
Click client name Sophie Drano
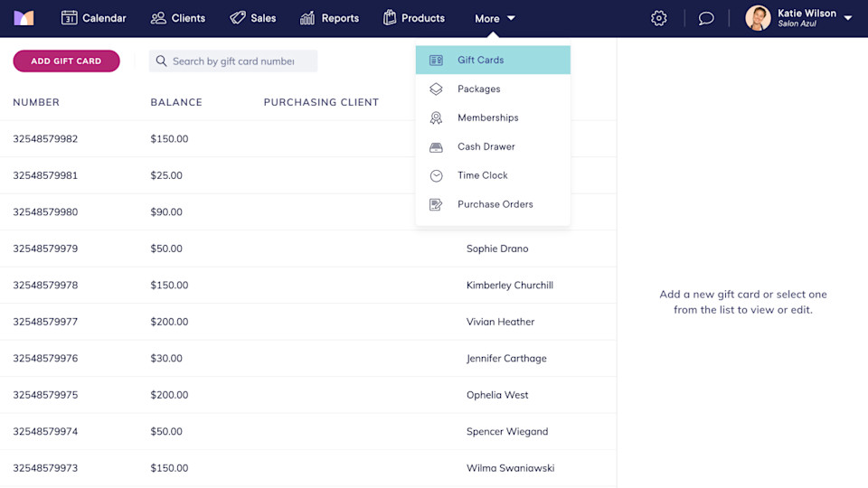(497, 249)
